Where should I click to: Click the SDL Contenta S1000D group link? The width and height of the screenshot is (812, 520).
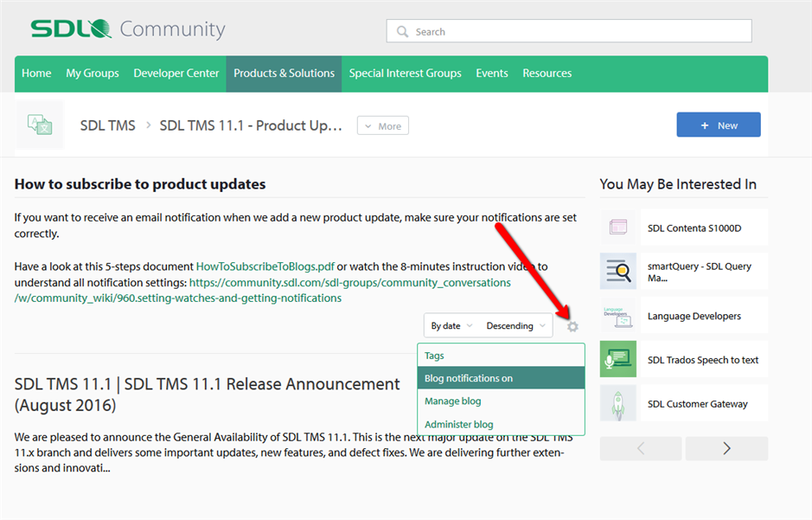click(694, 228)
